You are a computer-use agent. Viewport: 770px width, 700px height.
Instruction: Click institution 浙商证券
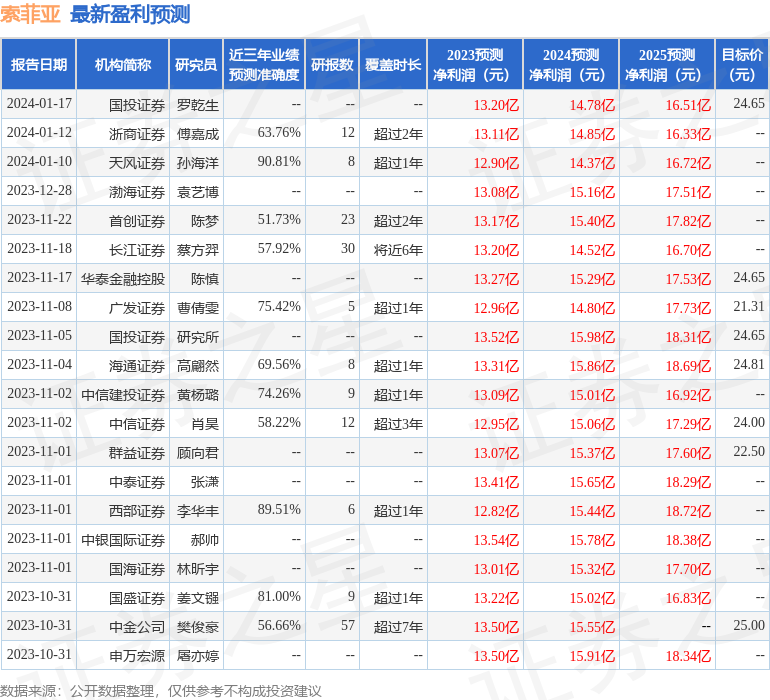point(137,134)
